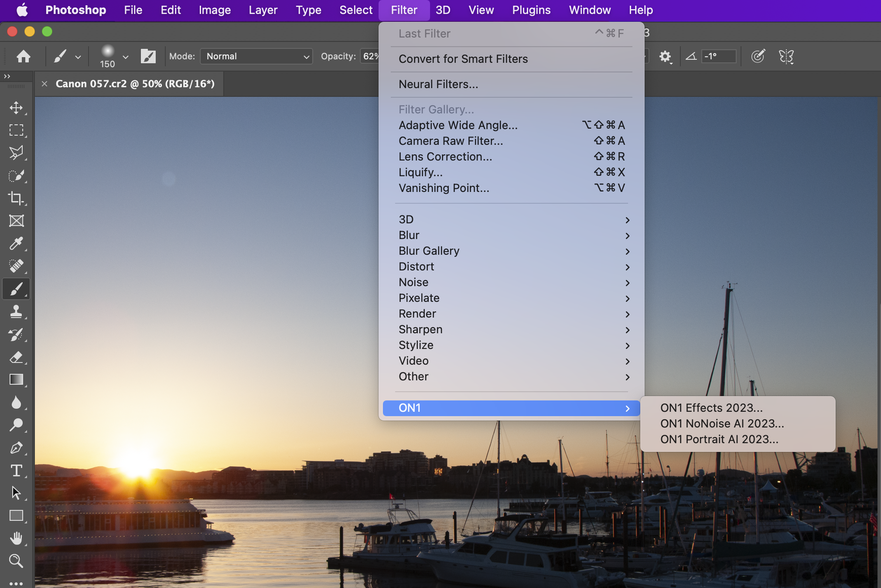Select the Eyedropper tool
The image size is (881, 588).
pyautogui.click(x=16, y=243)
